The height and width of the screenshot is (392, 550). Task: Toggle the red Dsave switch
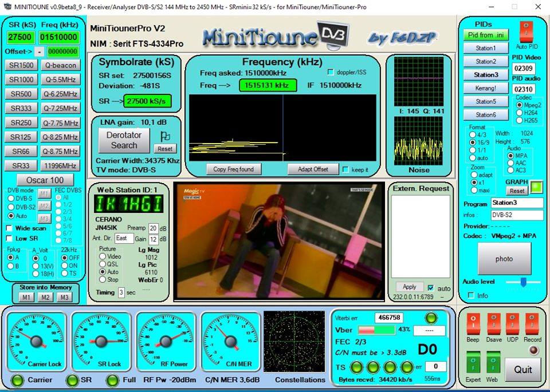click(493, 324)
